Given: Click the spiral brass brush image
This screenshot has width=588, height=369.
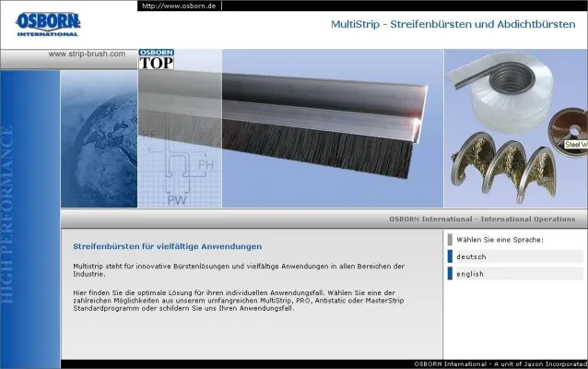Looking at the screenshot, I should click(503, 166).
